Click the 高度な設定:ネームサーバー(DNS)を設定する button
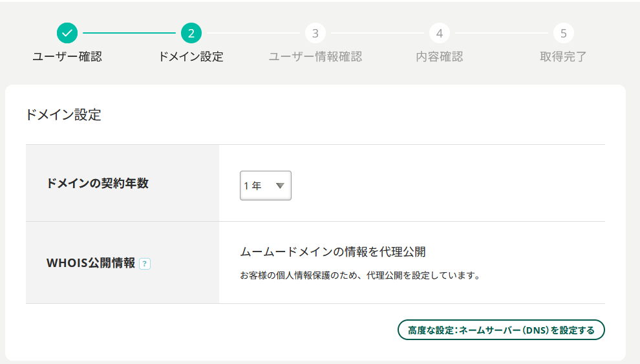640x364 pixels. coord(501,330)
